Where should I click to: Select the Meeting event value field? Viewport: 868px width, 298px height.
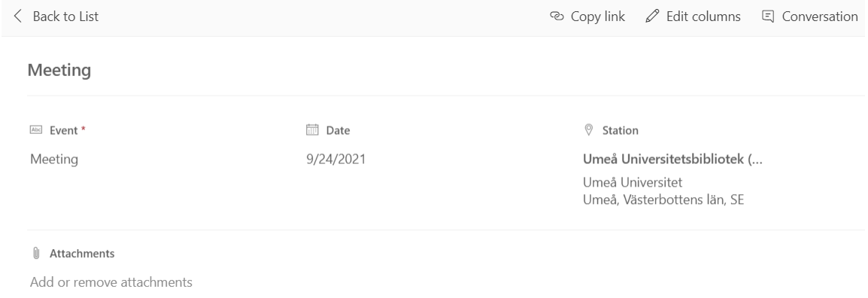[x=54, y=160]
